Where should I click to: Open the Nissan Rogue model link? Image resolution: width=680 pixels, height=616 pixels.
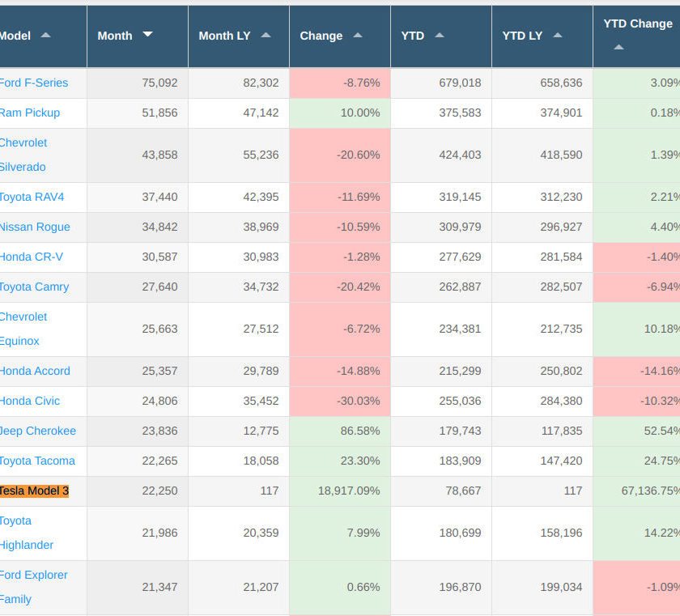[35, 227]
